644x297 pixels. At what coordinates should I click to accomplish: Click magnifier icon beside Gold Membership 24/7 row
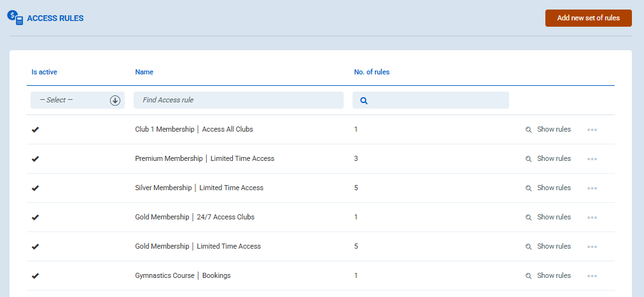tap(528, 218)
